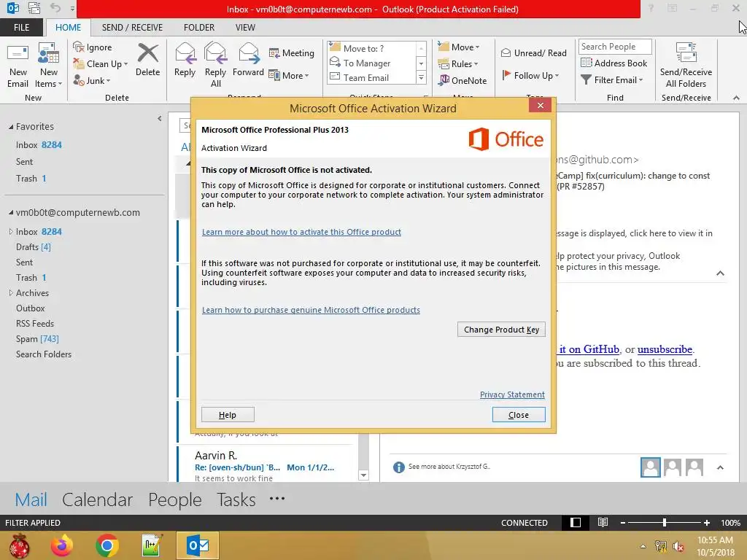Select Reading view in status bar

tap(603, 522)
